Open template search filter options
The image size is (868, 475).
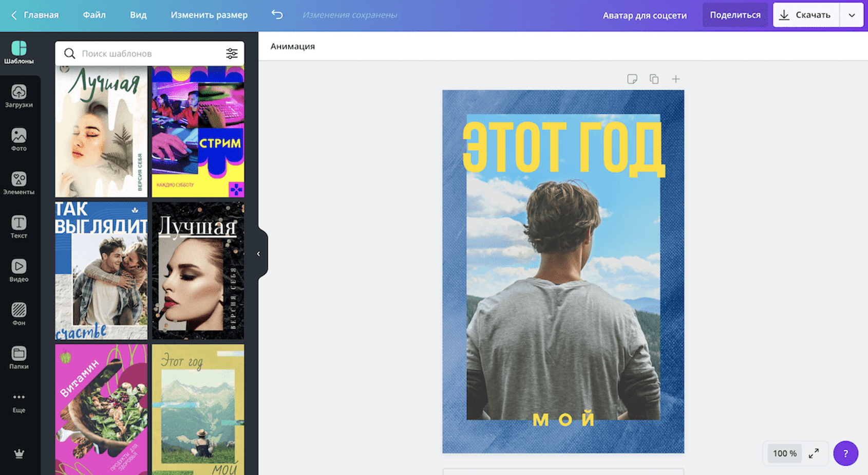click(232, 53)
